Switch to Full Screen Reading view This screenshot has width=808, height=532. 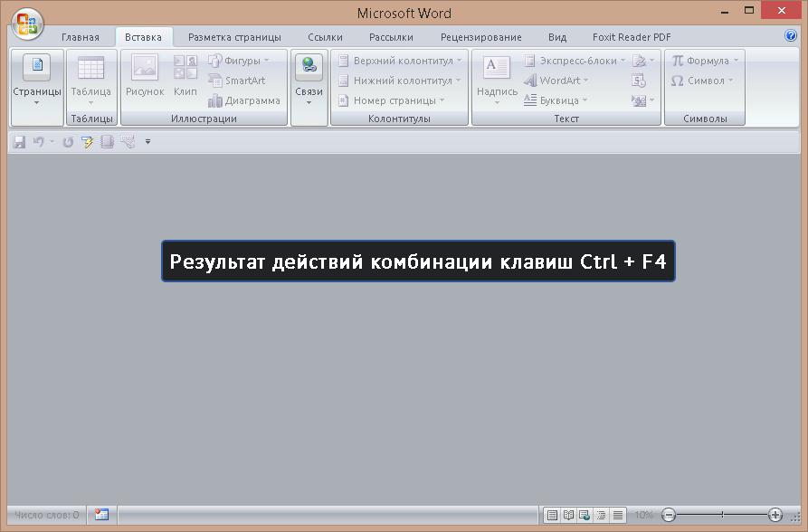coord(568,515)
